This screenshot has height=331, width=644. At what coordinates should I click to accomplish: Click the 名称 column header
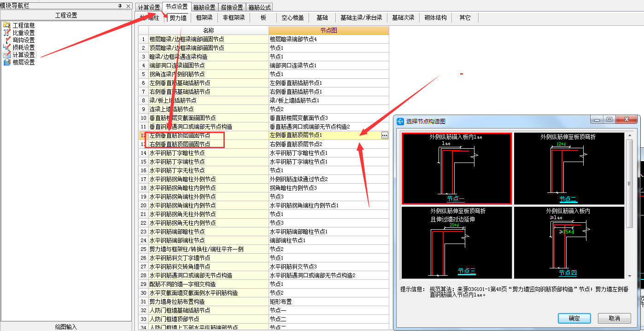(208, 30)
